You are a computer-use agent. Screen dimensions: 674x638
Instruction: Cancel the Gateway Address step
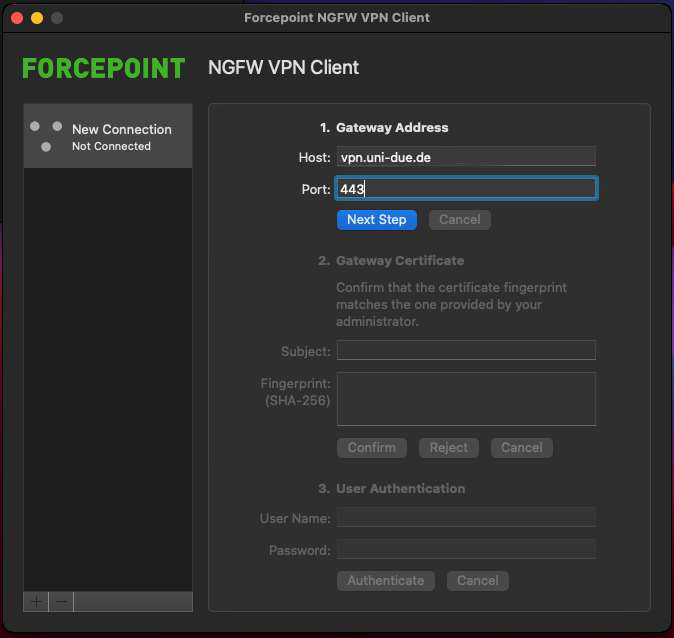[x=460, y=220]
